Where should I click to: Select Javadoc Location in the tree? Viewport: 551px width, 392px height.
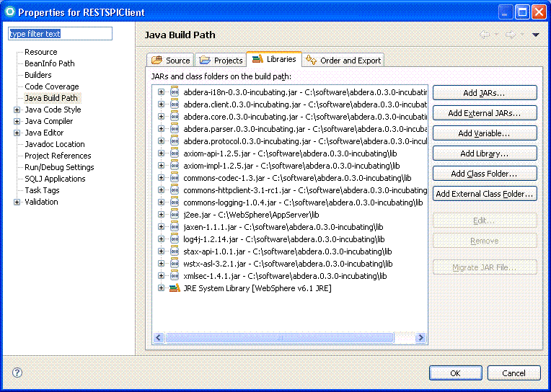click(x=55, y=144)
